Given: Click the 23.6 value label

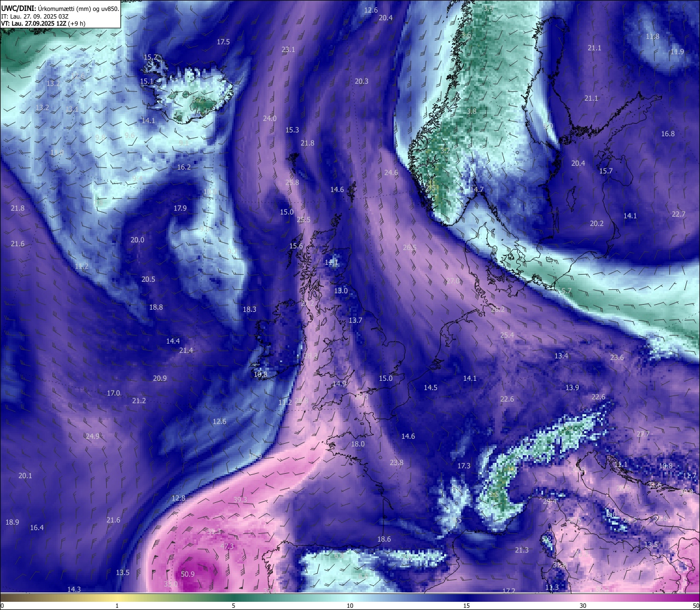Looking at the screenshot, I should click(x=617, y=357).
